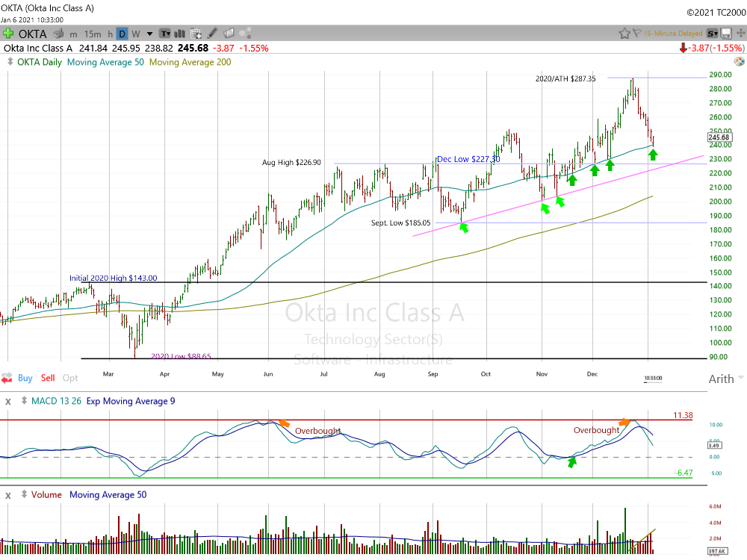Click the Sell button
The image size is (747, 560).
click(x=48, y=378)
